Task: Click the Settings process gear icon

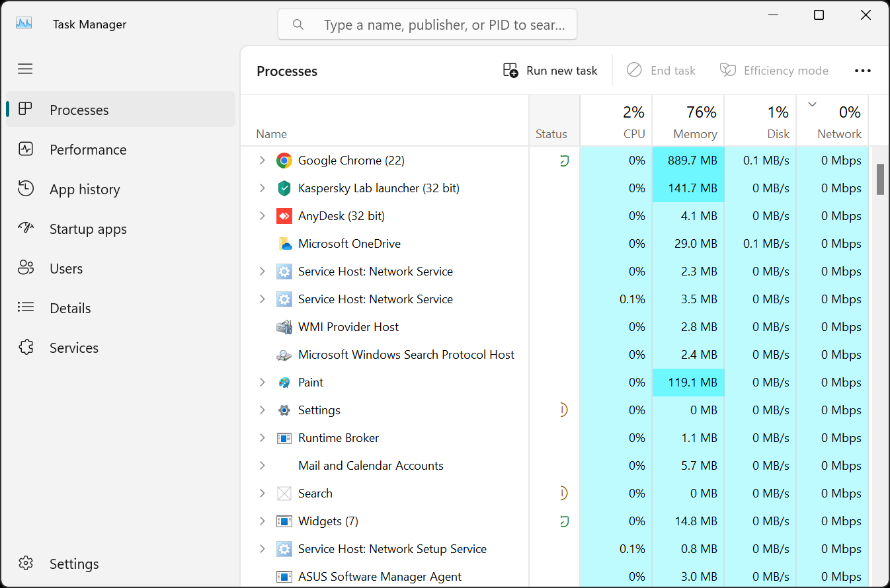Action: pyautogui.click(x=284, y=410)
